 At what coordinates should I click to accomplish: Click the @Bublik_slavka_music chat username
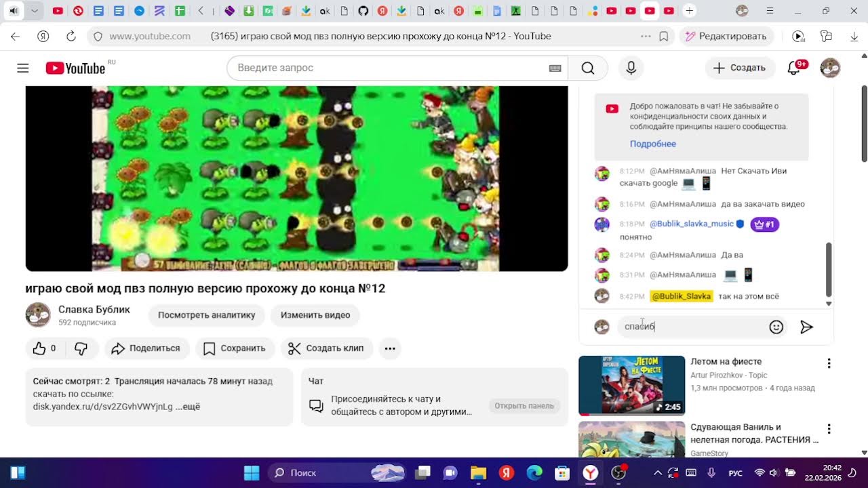pyautogui.click(x=692, y=224)
